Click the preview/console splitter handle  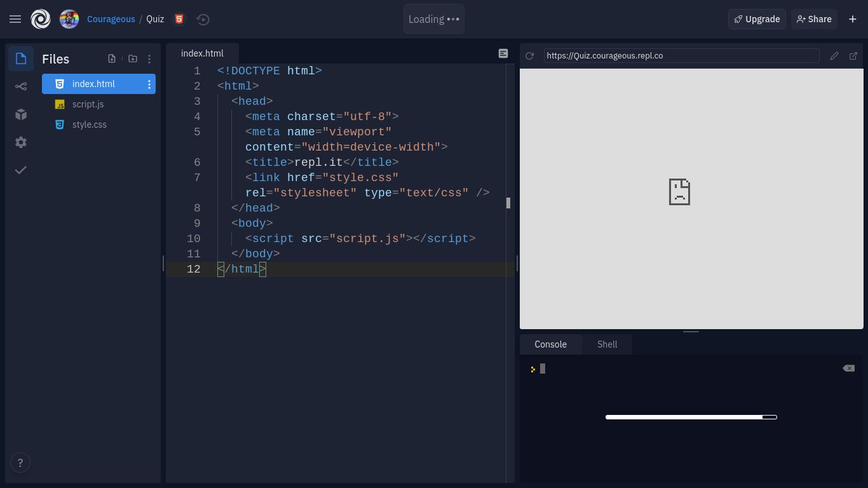(x=691, y=332)
